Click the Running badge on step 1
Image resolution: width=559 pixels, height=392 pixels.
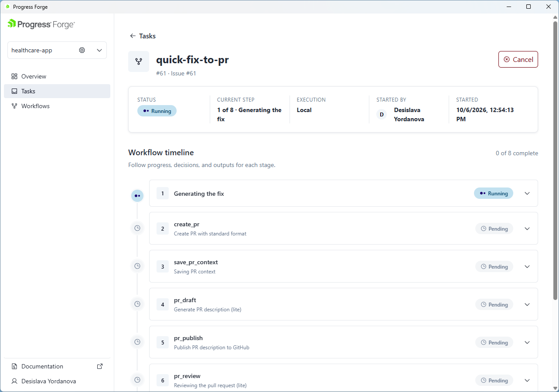tap(494, 193)
